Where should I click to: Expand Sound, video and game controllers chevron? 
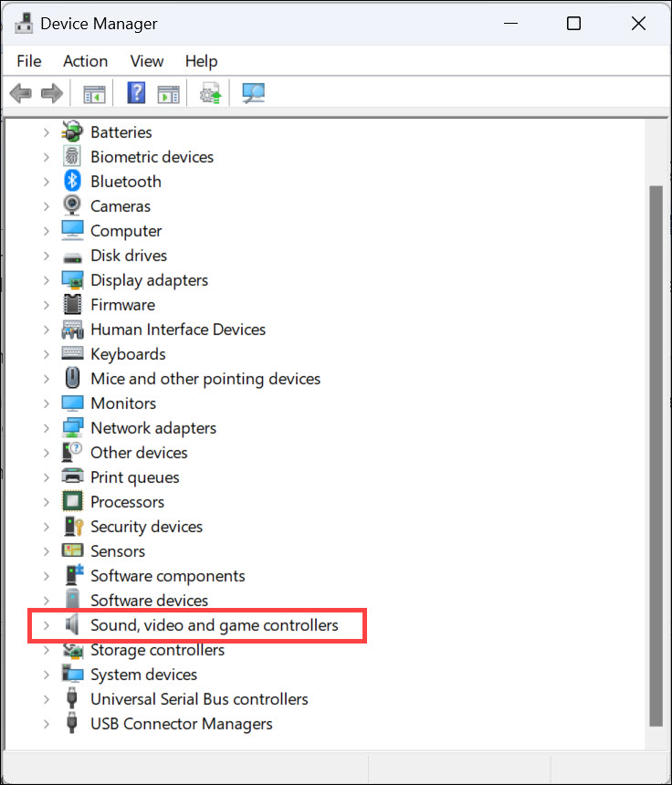(46, 624)
